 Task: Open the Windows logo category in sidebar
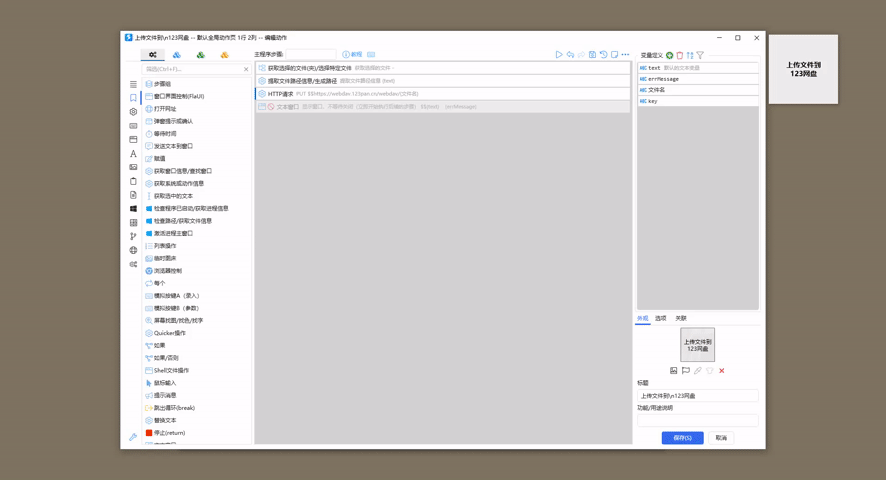pos(133,209)
